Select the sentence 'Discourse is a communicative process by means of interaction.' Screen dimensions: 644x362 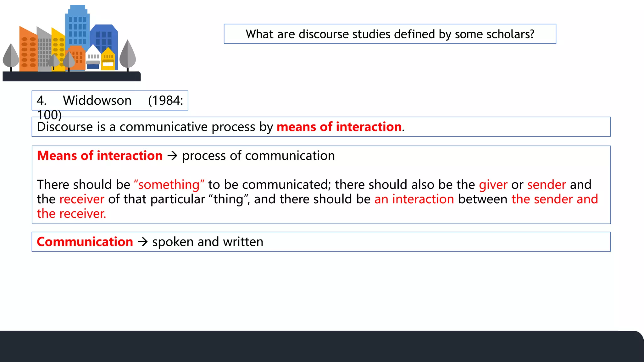[x=221, y=127]
